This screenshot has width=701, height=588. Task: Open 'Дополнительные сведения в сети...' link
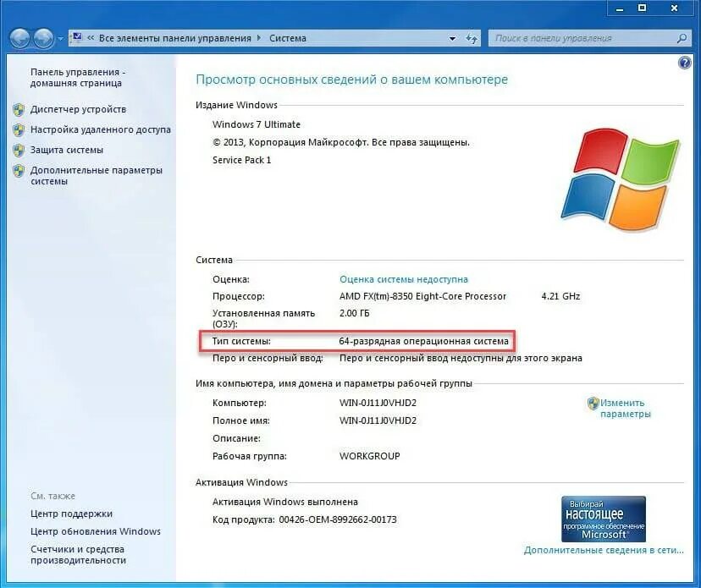coord(604,550)
